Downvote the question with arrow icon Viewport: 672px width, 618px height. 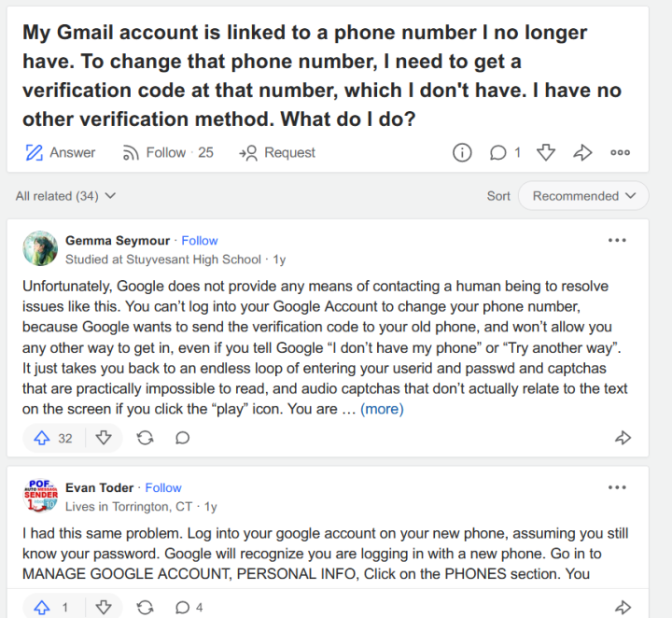point(546,152)
